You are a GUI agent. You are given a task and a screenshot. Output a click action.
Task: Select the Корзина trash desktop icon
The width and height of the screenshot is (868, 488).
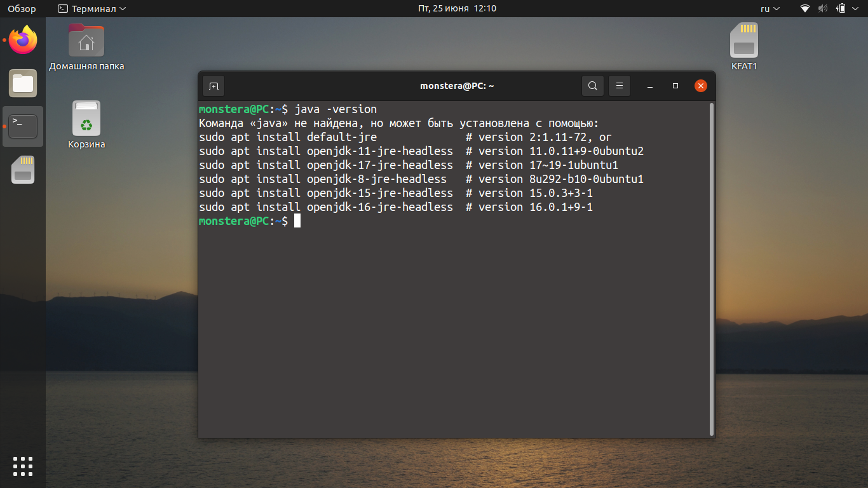tap(86, 125)
